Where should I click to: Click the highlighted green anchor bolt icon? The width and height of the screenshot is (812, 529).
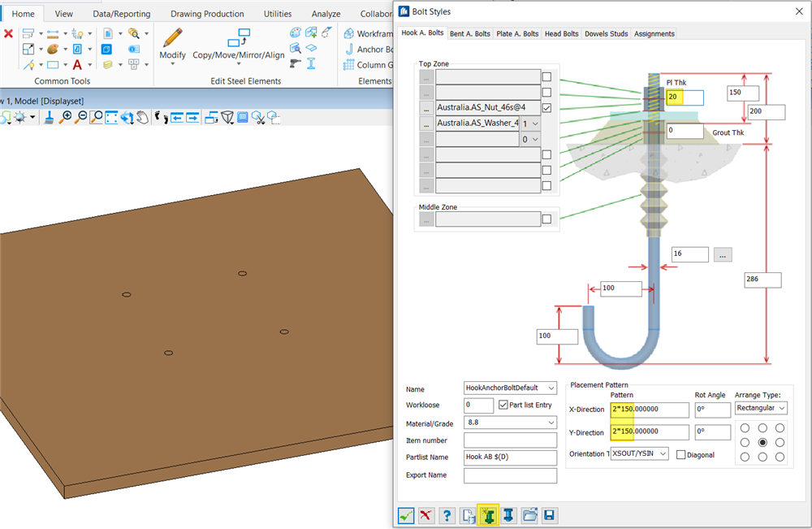(x=488, y=515)
